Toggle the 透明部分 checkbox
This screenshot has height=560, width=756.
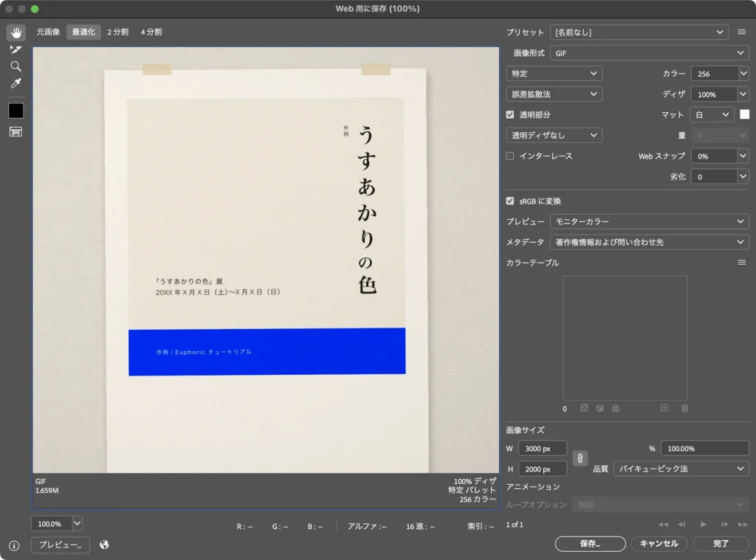(510, 114)
